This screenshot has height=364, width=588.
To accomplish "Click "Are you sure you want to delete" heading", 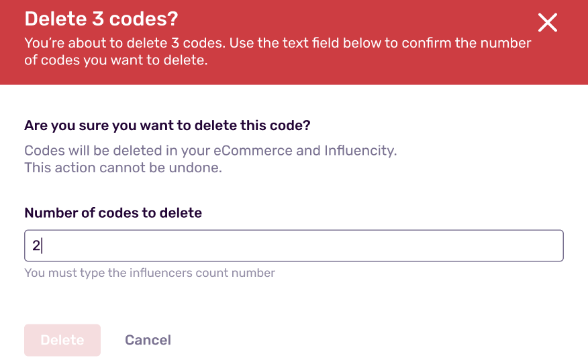I will pos(167,125).
